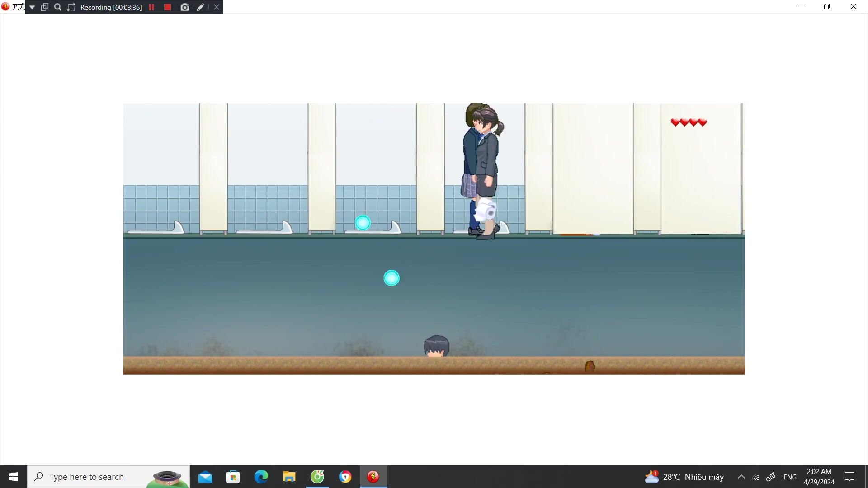Pause the screen recording

151,7
